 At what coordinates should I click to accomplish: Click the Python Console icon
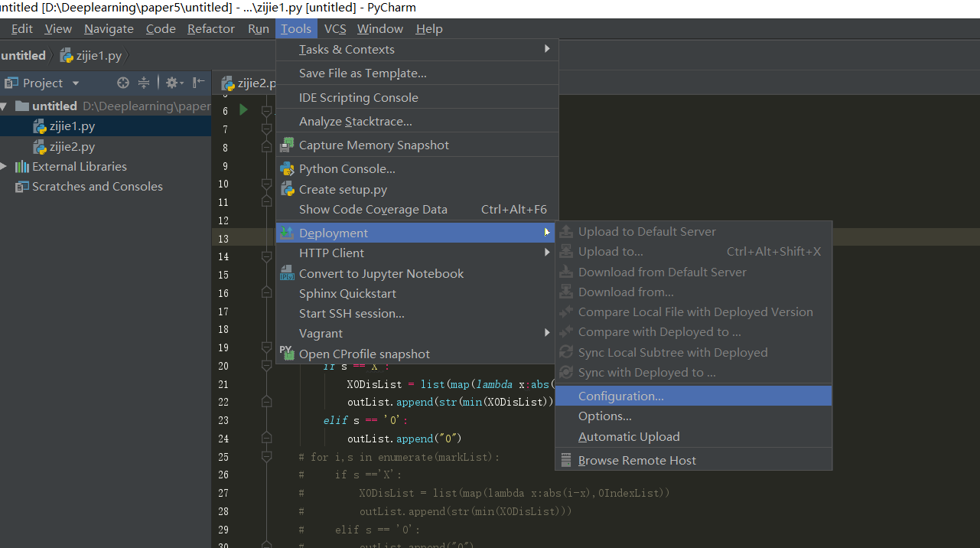tap(287, 168)
